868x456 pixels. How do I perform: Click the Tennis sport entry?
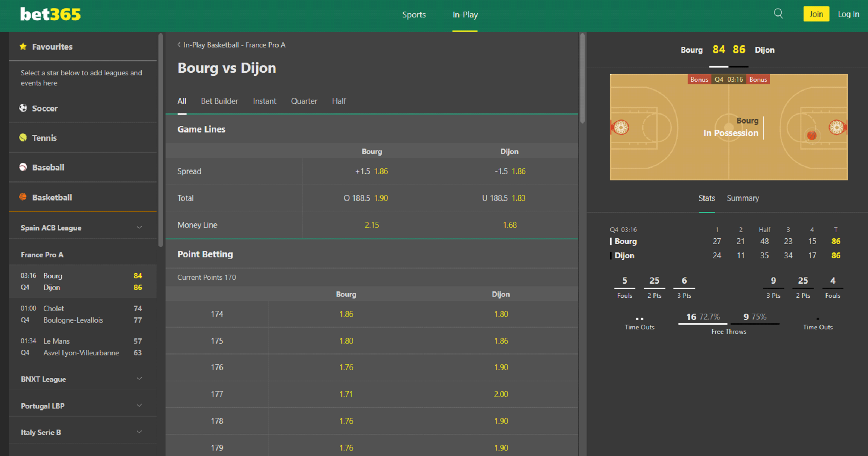83,138
